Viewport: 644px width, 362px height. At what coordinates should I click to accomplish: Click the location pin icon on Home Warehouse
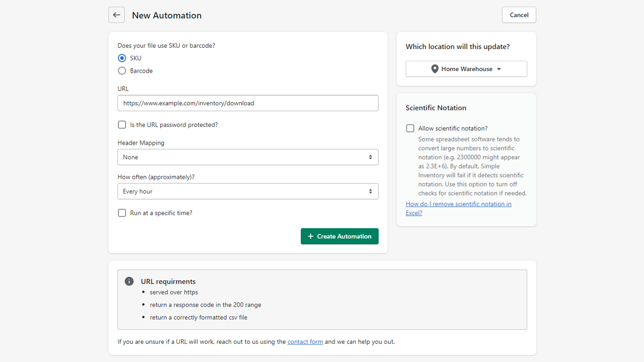435,69
